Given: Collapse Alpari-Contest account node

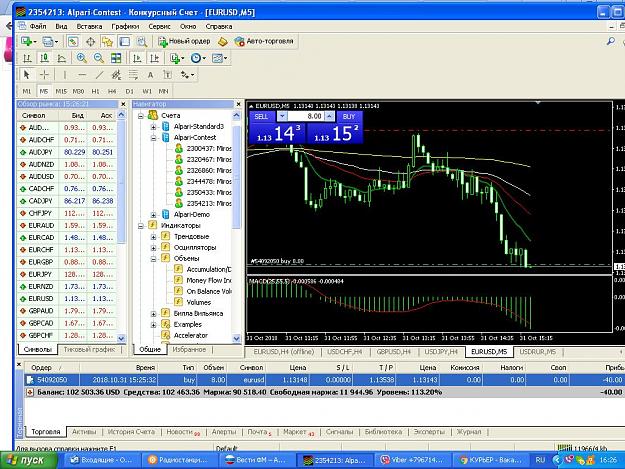Looking at the screenshot, I should point(153,138).
